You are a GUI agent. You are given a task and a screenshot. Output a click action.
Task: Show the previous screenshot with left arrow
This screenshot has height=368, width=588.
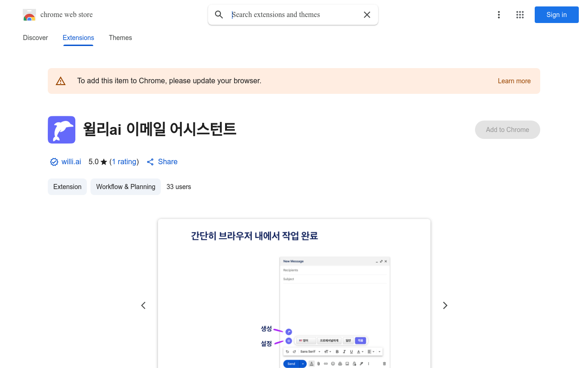click(x=143, y=305)
